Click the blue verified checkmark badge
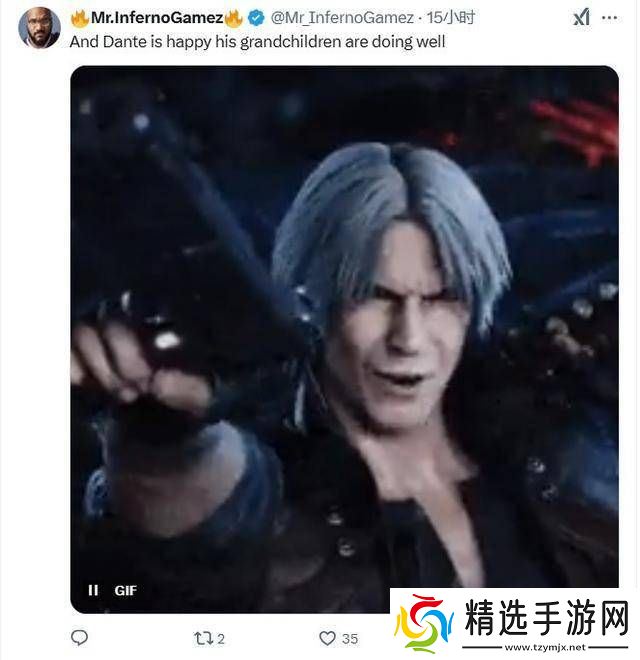 256,18
